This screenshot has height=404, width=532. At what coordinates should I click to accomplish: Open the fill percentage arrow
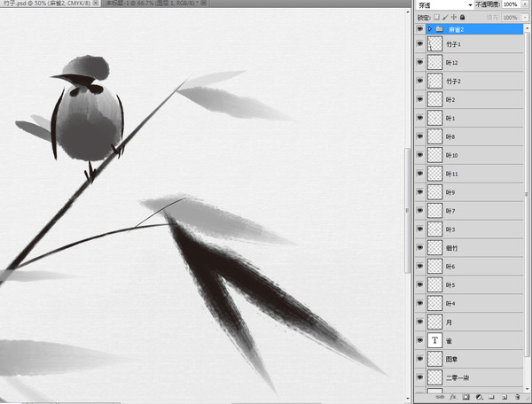pos(525,18)
